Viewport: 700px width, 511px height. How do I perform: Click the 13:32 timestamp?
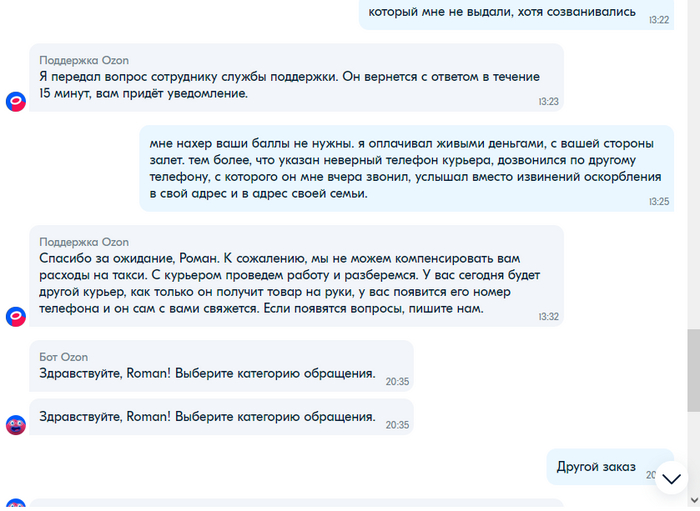coord(549,317)
